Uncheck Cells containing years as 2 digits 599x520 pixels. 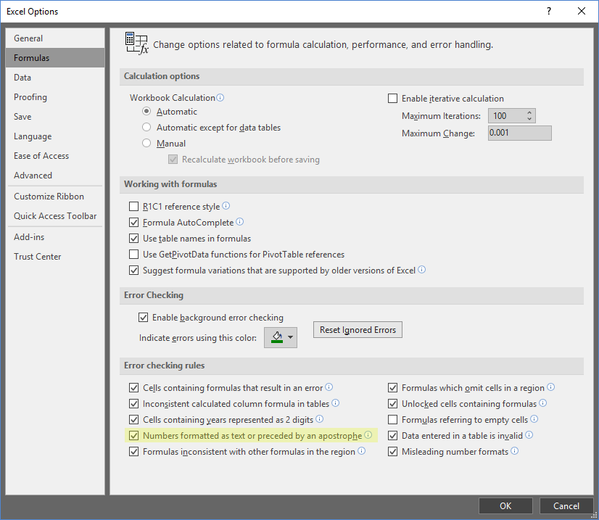pos(134,420)
